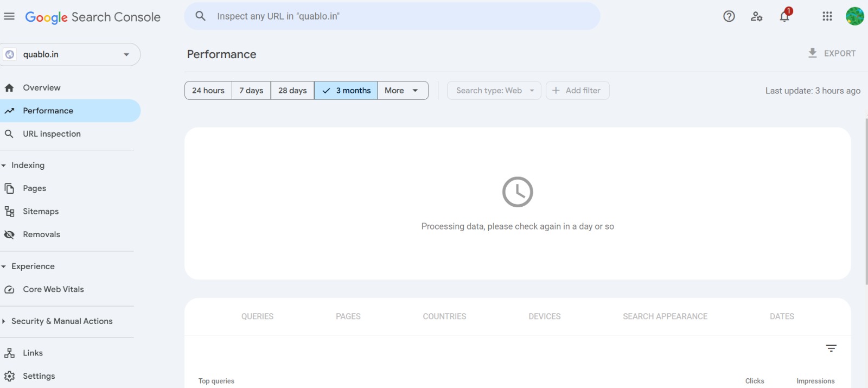This screenshot has height=388, width=868.
Task: Select the 28 days date range
Action: tap(292, 91)
